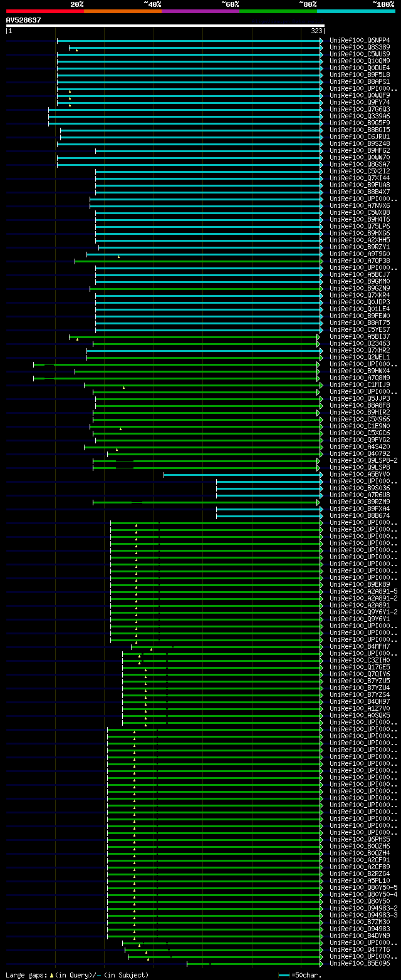Select hit label UniRef100_A5BCJ7
Screen dimensions: 401x980
360,275
